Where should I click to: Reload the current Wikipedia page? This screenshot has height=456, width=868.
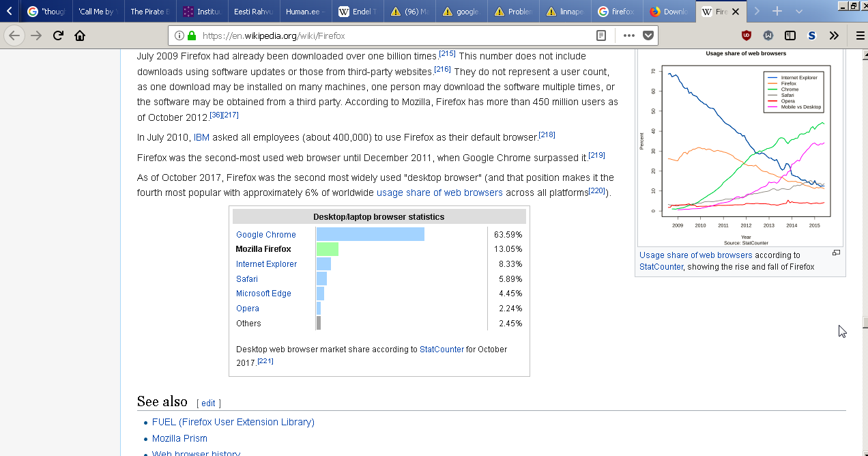point(58,35)
